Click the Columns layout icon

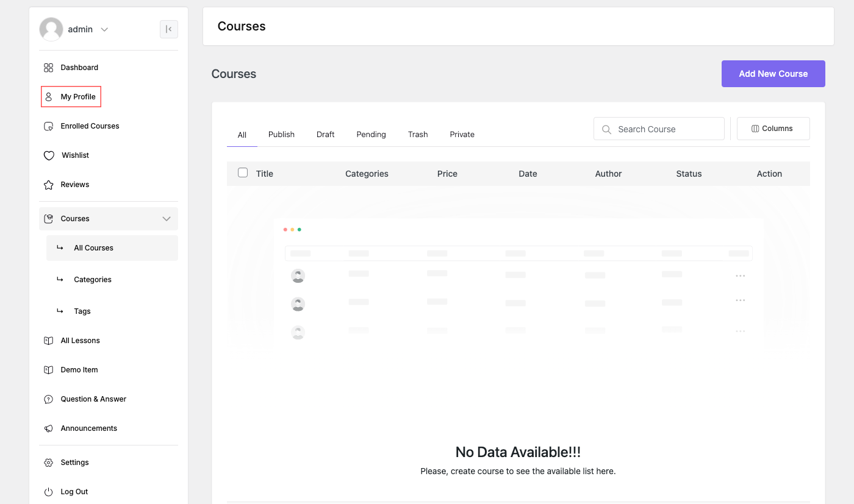coord(755,129)
